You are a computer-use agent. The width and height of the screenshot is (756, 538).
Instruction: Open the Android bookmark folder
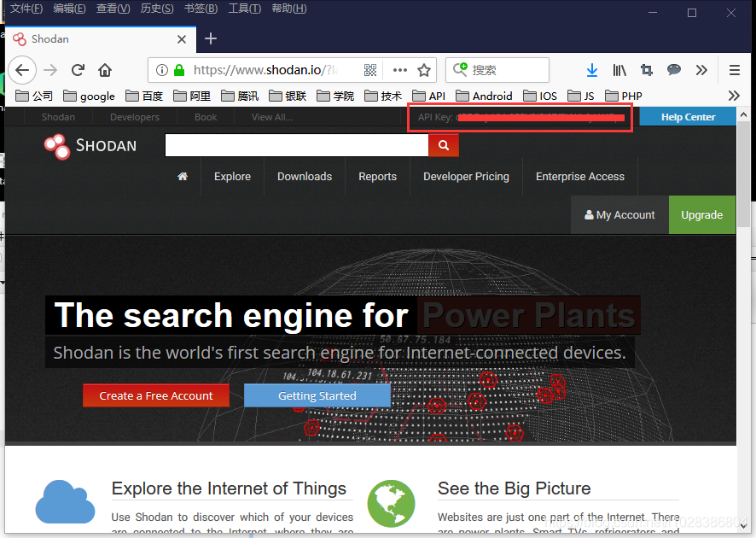point(484,96)
